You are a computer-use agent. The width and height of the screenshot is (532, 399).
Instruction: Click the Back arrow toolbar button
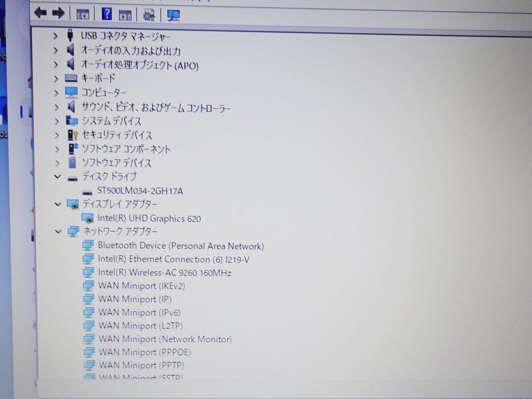pyautogui.click(x=40, y=13)
